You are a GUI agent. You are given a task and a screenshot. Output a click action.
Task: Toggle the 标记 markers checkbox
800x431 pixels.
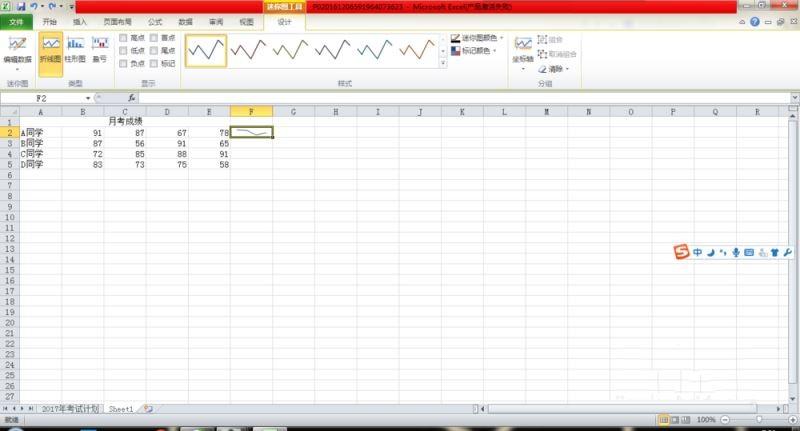[x=153, y=63]
